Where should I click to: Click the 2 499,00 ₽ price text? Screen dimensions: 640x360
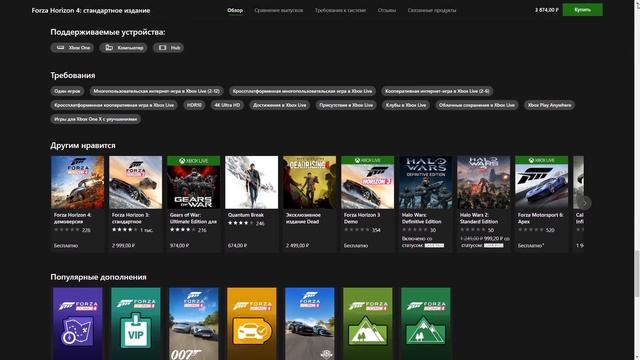click(297, 246)
